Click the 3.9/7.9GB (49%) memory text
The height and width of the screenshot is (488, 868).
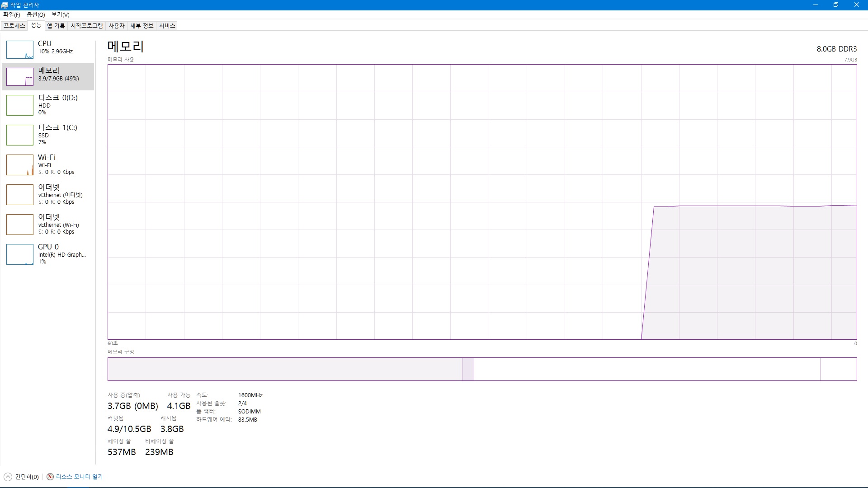tap(59, 79)
